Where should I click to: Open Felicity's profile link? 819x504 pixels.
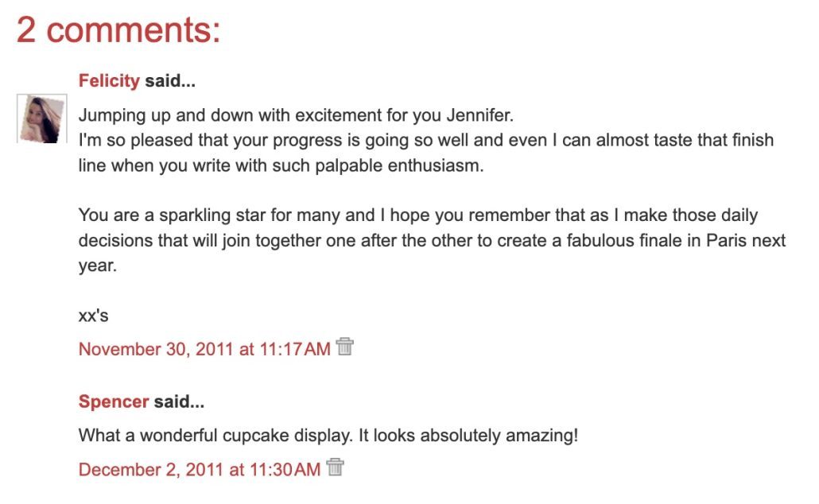(109, 81)
